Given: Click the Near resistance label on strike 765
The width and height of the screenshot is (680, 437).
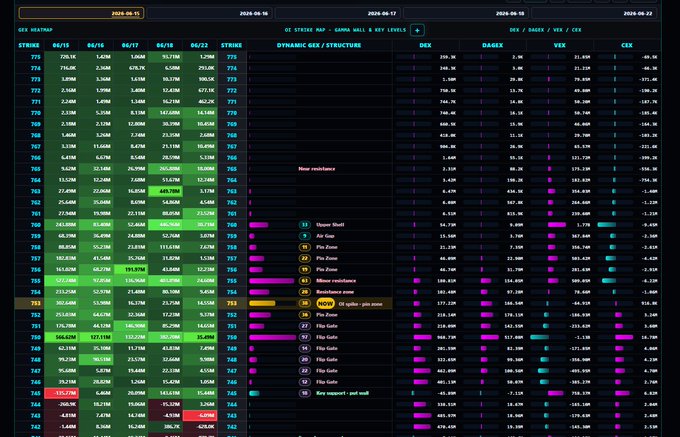Looking at the screenshot, I should point(317,169).
